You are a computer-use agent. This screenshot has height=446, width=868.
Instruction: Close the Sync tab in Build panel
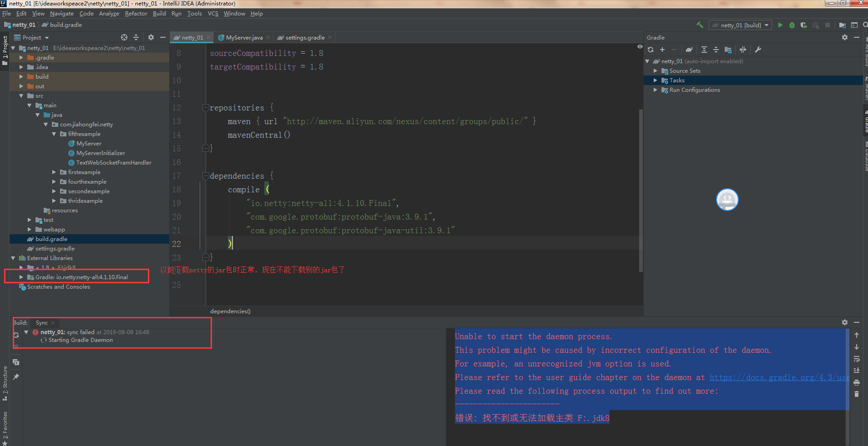point(53,323)
